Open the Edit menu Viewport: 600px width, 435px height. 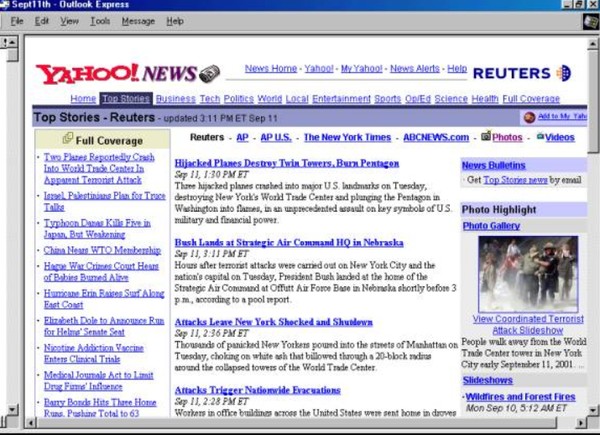tap(42, 21)
